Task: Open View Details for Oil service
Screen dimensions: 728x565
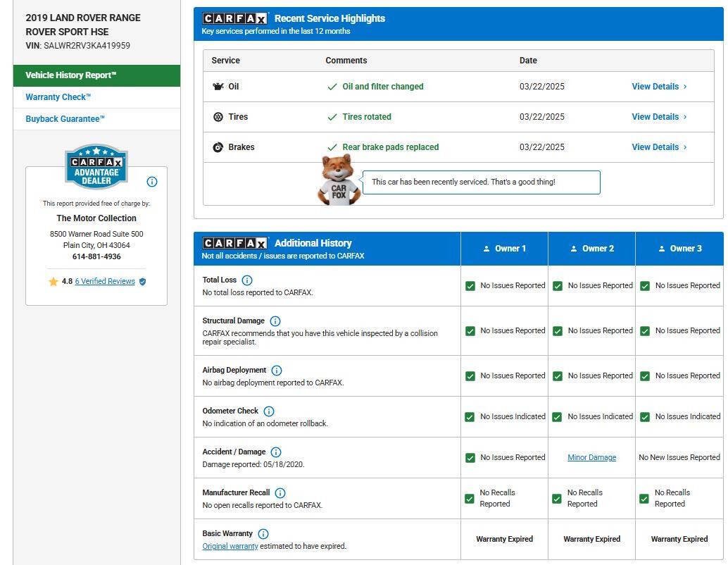Action: pyautogui.click(x=655, y=87)
